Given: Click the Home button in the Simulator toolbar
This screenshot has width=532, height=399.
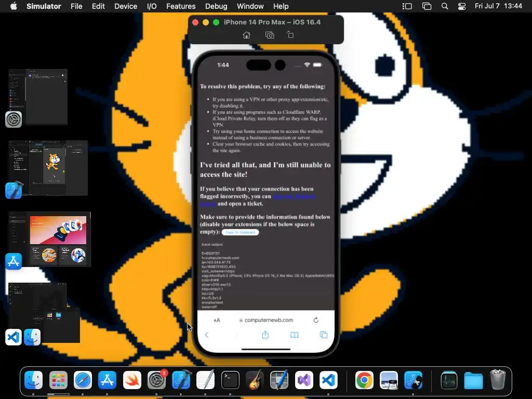Looking at the screenshot, I should [x=247, y=35].
